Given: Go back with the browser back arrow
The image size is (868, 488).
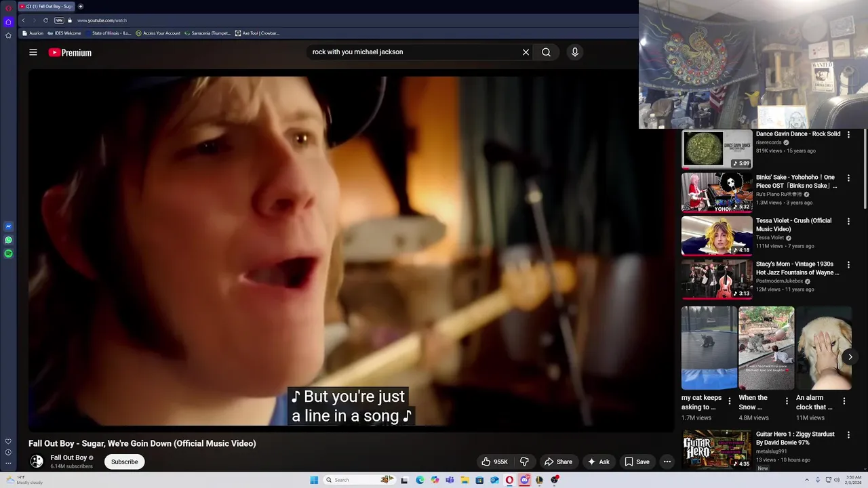Looking at the screenshot, I should [x=23, y=20].
